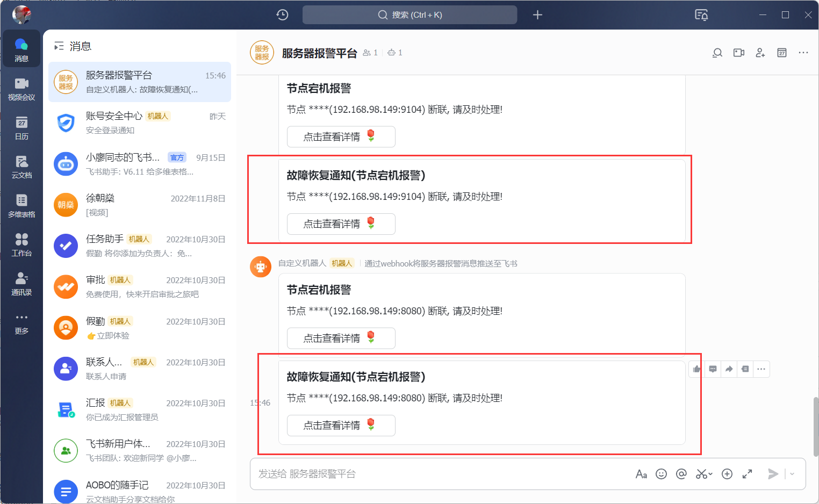Open text formatting Aa icon
Screen dimensions: 819x504
[641, 474]
